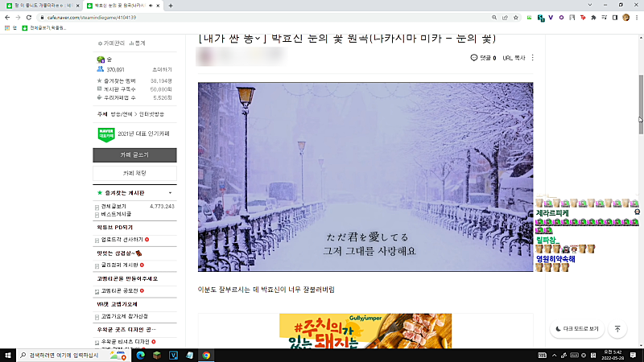Click the page vertical scrollbar thumb
The width and height of the screenshot is (644, 362).
coord(641,105)
